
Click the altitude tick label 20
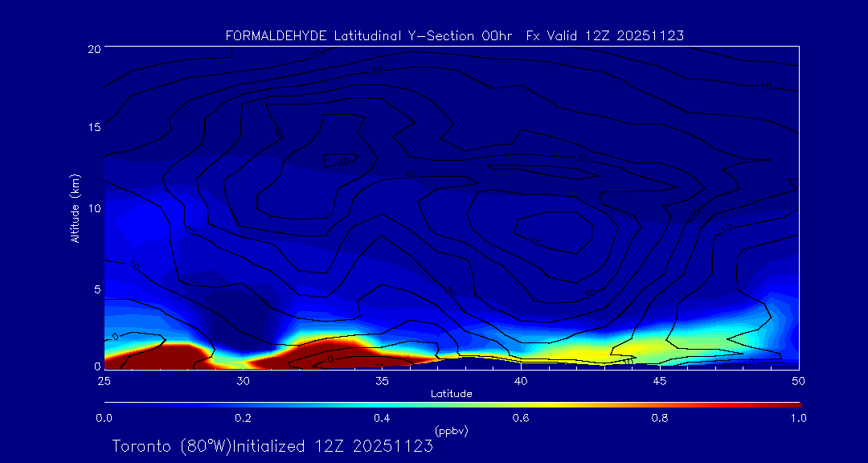point(93,48)
